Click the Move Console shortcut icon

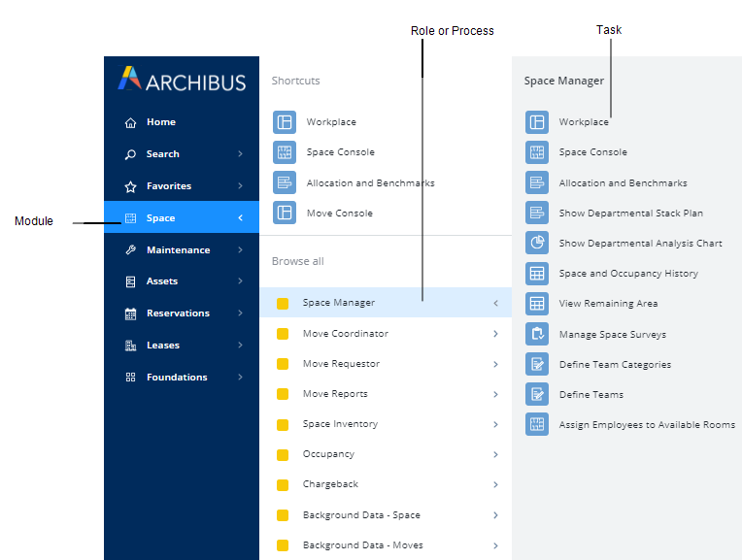(285, 213)
